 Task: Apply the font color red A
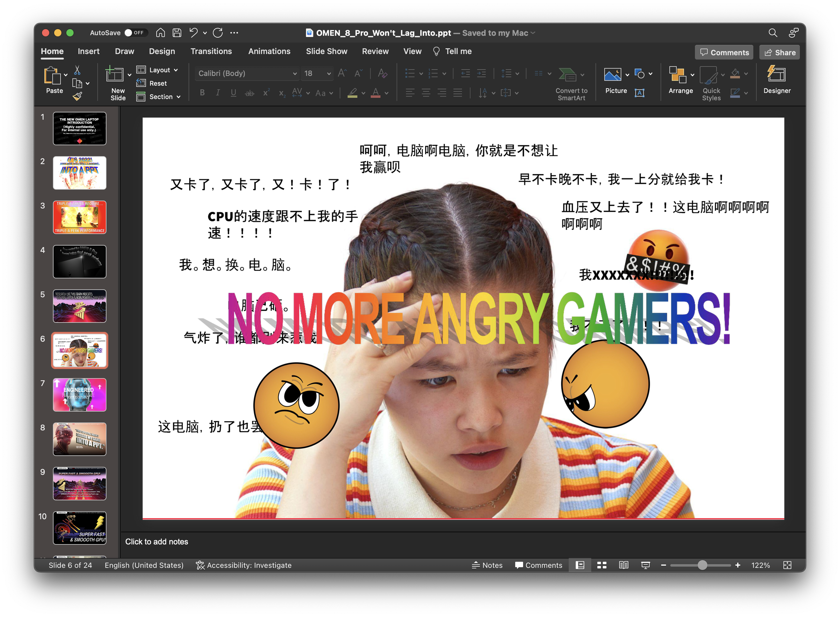[376, 93]
